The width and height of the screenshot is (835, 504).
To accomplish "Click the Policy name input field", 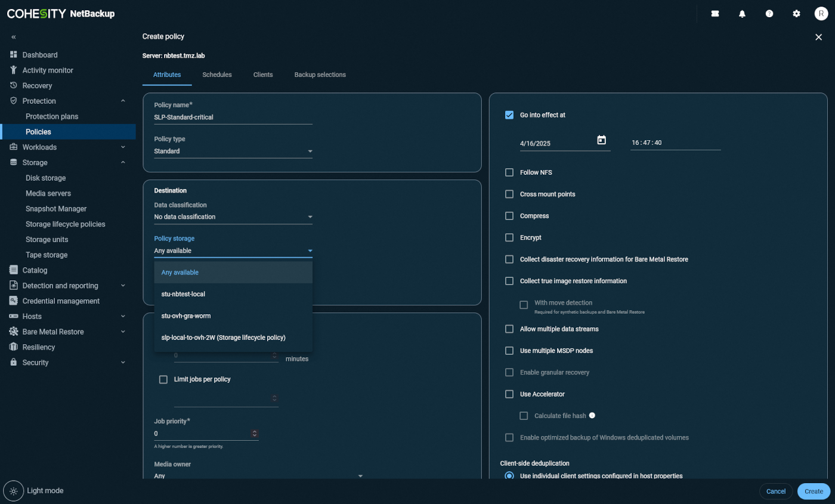I will point(233,118).
